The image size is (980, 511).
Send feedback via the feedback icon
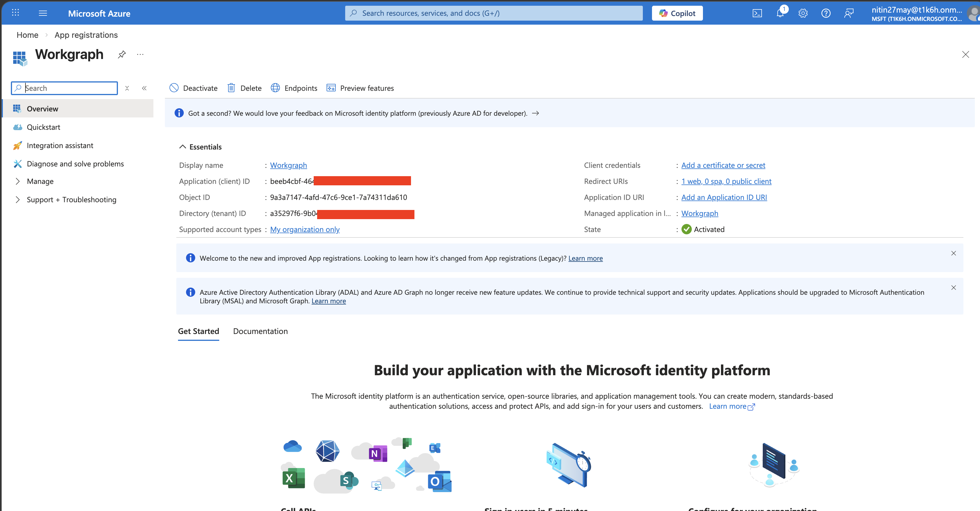849,13
